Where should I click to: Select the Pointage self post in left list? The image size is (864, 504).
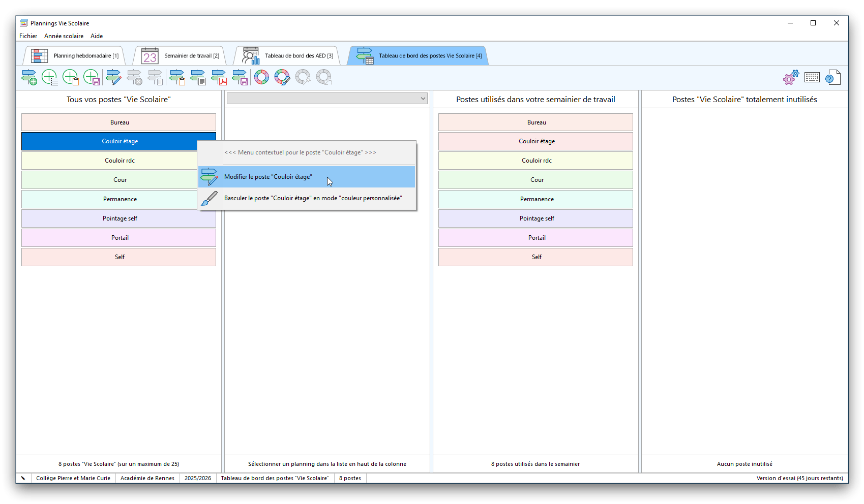119,218
